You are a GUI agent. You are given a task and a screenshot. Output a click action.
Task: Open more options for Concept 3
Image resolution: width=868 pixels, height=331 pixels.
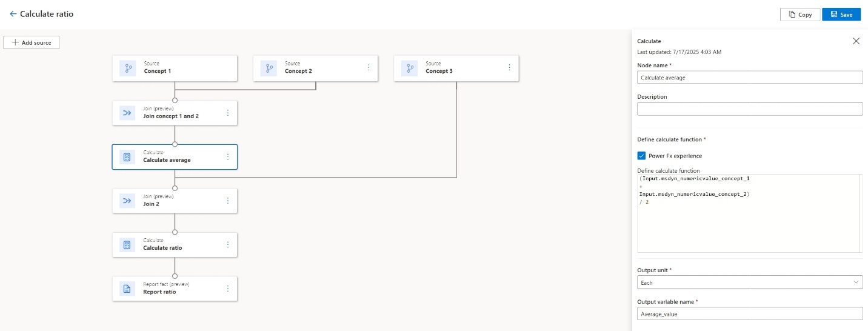tap(509, 67)
